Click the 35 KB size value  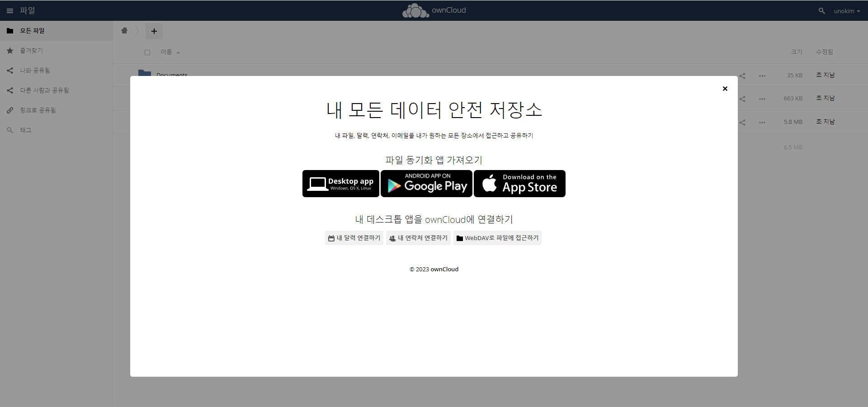tap(794, 75)
